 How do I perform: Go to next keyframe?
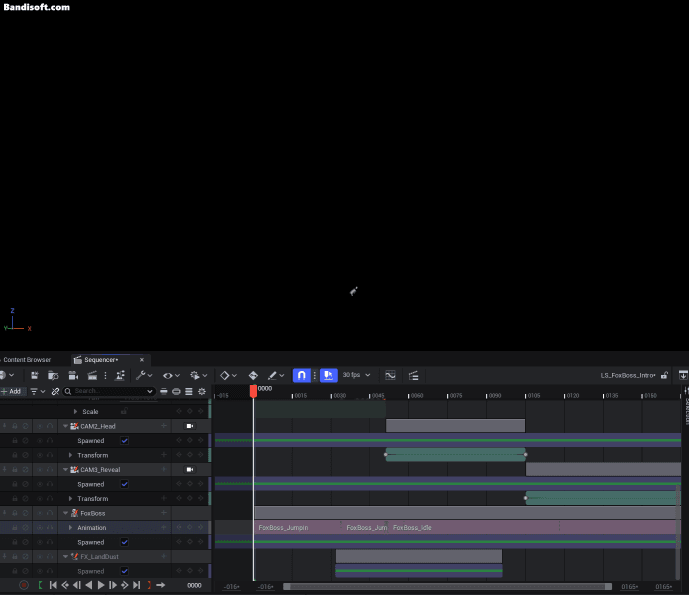click(125, 585)
